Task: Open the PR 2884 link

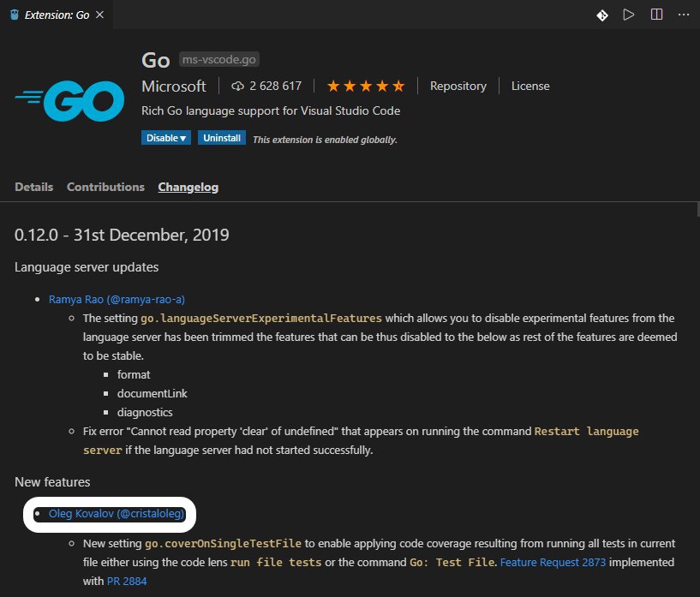Action: pos(127,581)
